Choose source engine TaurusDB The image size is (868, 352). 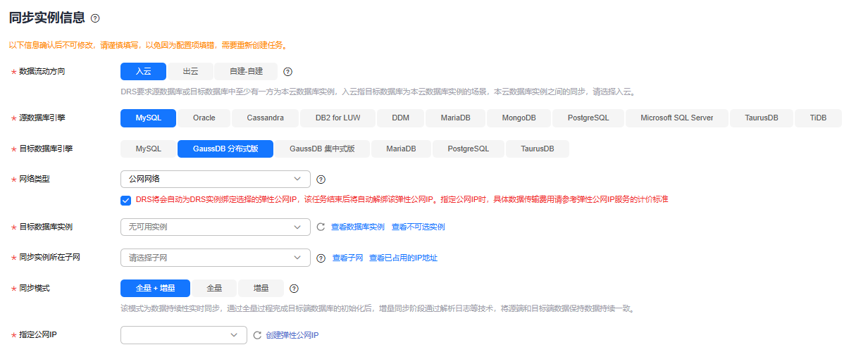click(x=762, y=118)
